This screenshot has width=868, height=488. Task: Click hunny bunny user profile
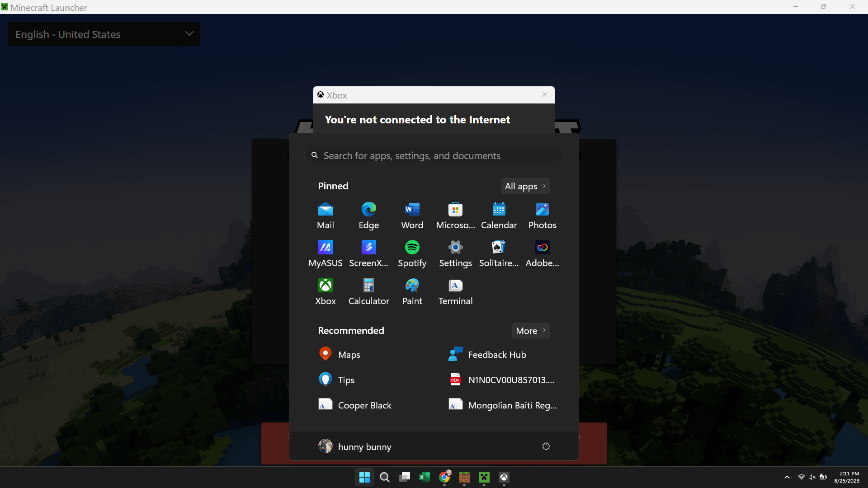tap(355, 446)
